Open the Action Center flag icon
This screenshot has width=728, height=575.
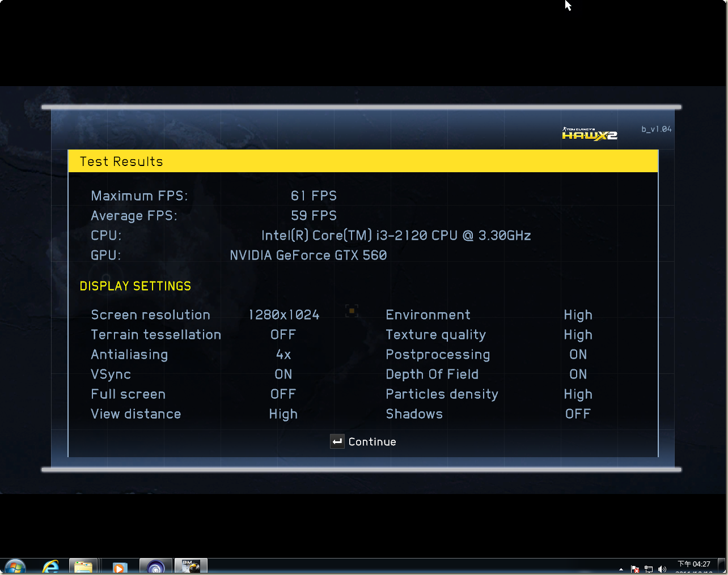(635, 569)
